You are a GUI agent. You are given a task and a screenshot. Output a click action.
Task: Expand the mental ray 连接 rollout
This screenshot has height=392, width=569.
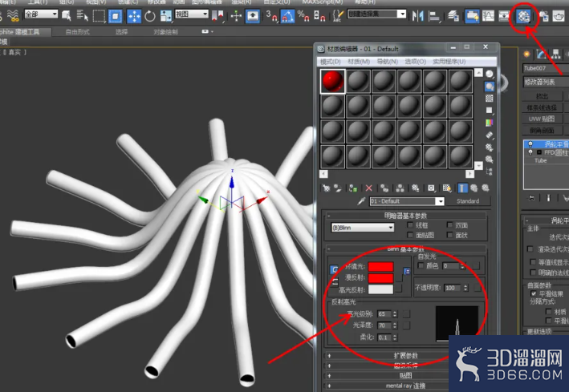tap(405, 386)
